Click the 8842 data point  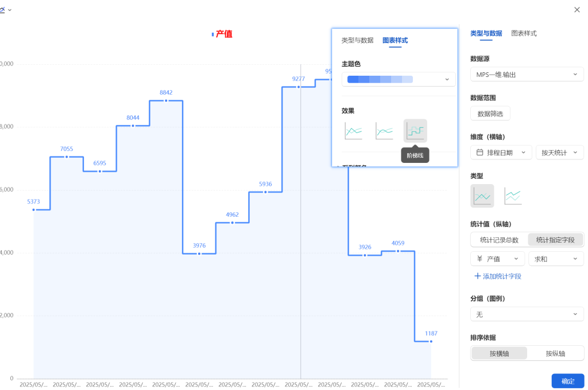[166, 101]
